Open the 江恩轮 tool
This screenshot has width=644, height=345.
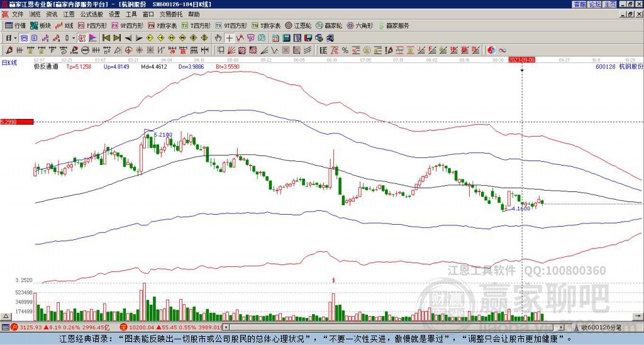pos(298,26)
